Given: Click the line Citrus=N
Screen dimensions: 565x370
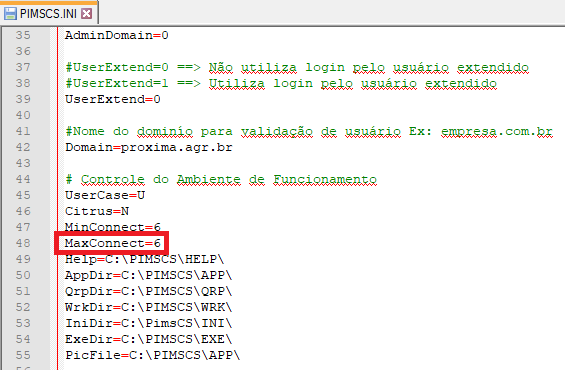Looking at the screenshot, I should (x=97, y=211).
